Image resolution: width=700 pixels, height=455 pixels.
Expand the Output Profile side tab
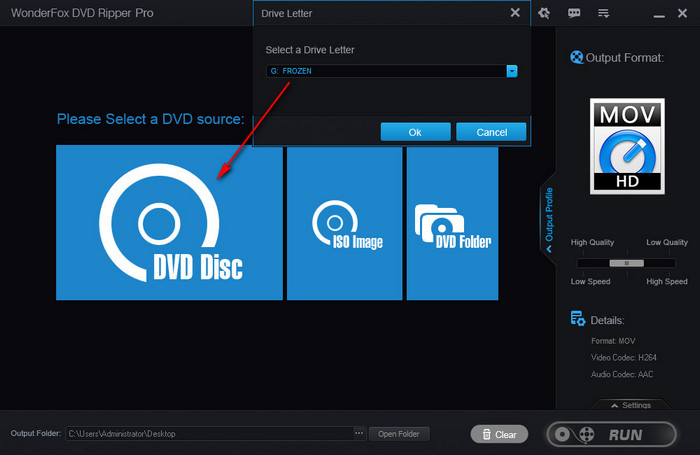tap(549, 220)
